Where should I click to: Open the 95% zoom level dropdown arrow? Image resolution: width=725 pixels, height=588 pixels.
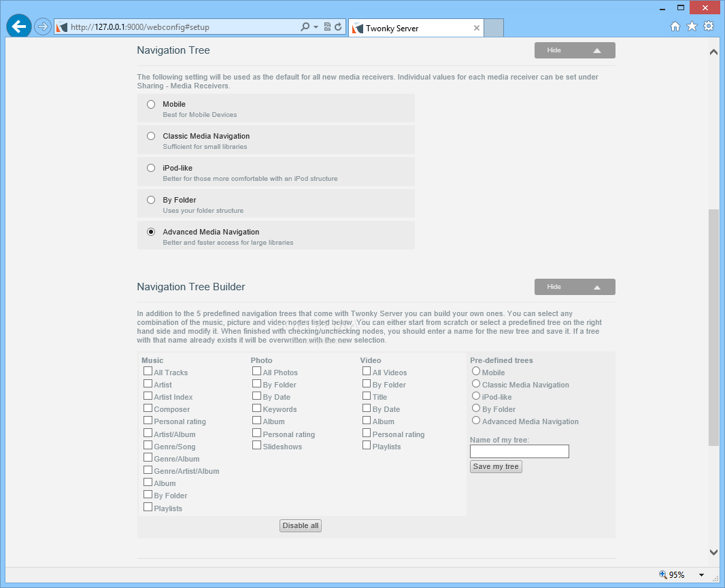[701, 575]
